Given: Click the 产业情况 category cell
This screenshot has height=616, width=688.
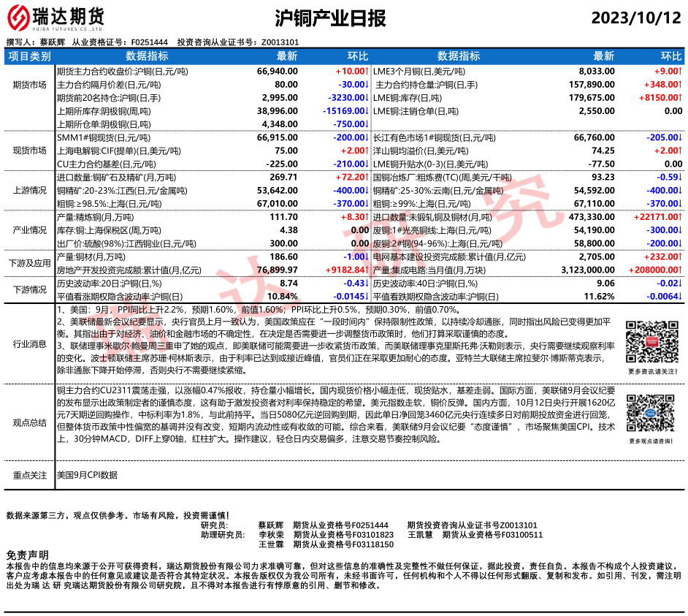Looking at the screenshot, I should click(29, 230).
